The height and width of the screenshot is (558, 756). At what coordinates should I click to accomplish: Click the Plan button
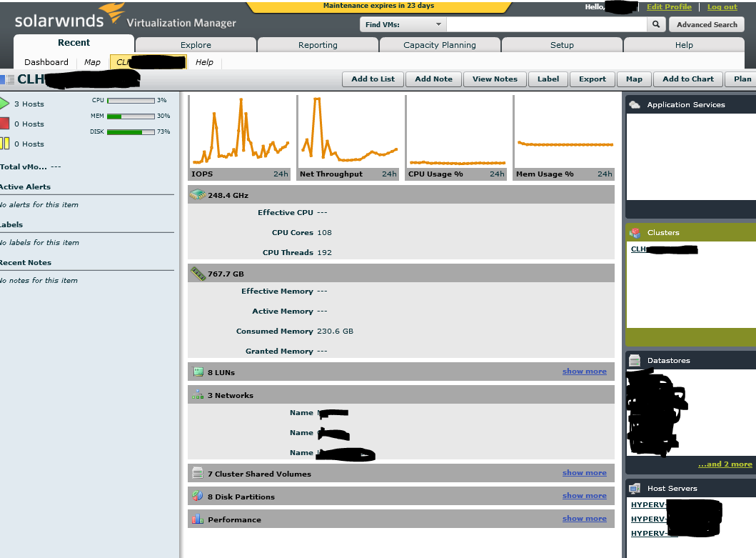742,79
